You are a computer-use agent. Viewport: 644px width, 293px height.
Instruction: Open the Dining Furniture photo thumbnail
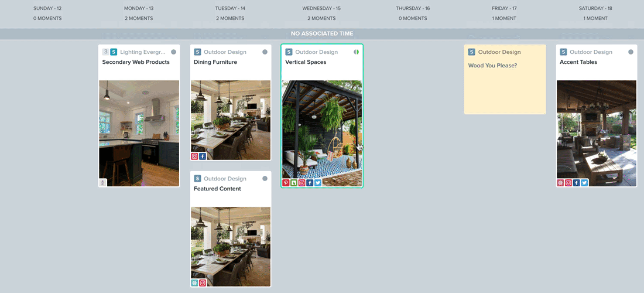tap(231, 120)
